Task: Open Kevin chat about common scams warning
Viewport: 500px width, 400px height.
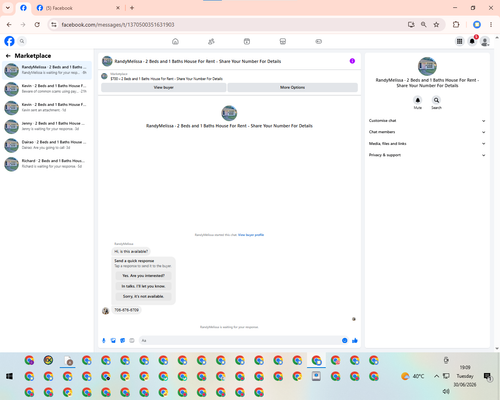Action: (47, 89)
